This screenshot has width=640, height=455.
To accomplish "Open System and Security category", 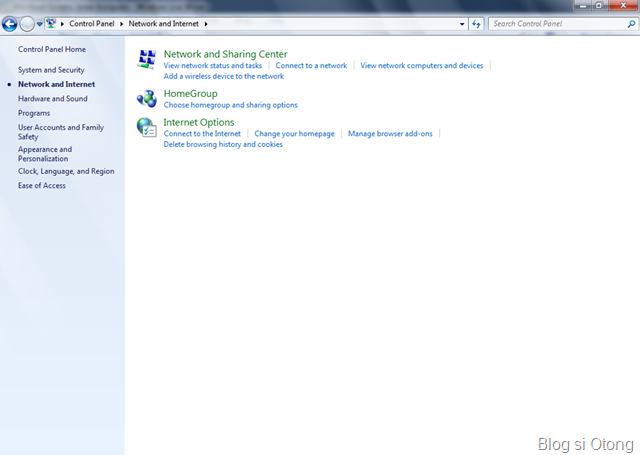I will click(x=51, y=70).
